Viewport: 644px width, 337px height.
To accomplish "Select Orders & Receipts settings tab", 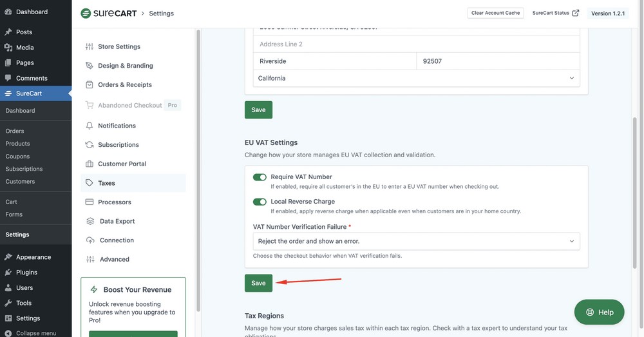I will coord(124,85).
